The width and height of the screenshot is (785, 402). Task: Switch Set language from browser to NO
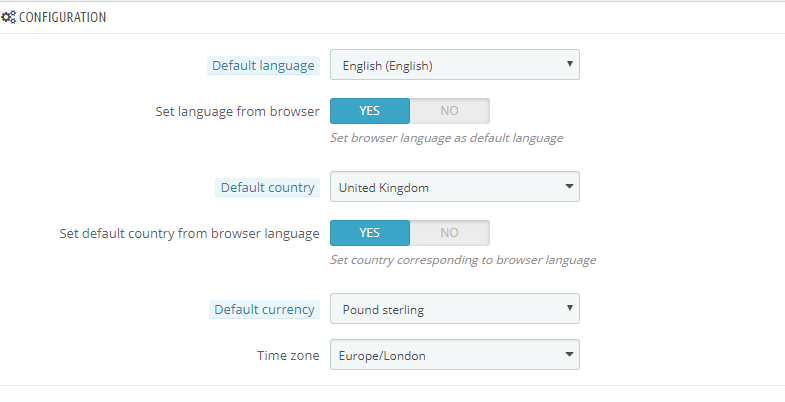pos(449,111)
